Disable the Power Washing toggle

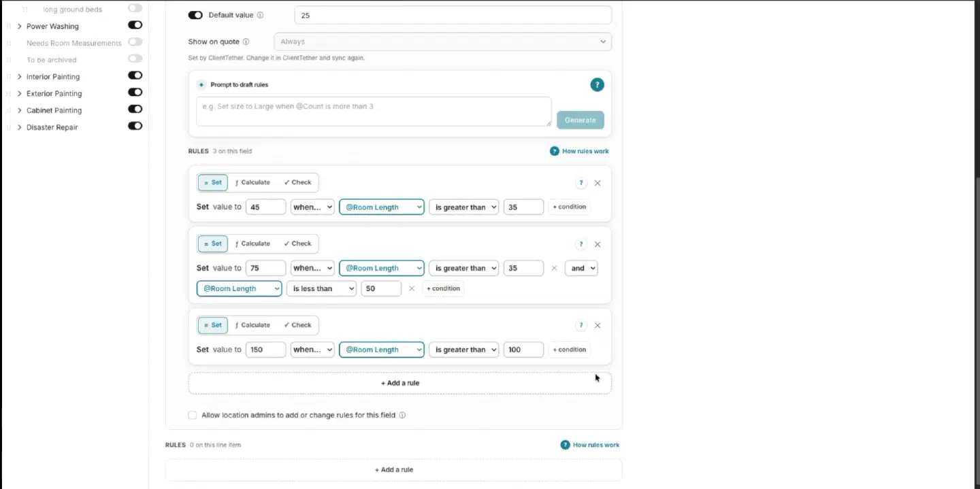(x=135, y=25)
